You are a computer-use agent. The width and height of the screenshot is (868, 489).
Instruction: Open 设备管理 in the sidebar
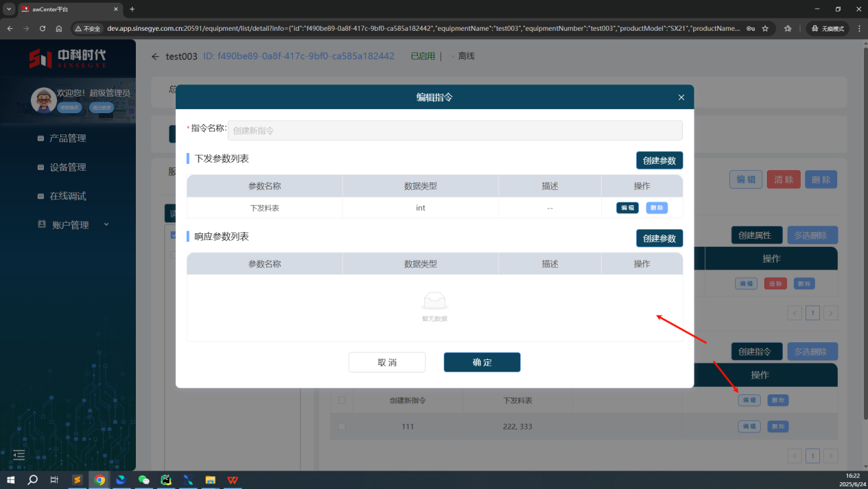click(x=67, y=167)
